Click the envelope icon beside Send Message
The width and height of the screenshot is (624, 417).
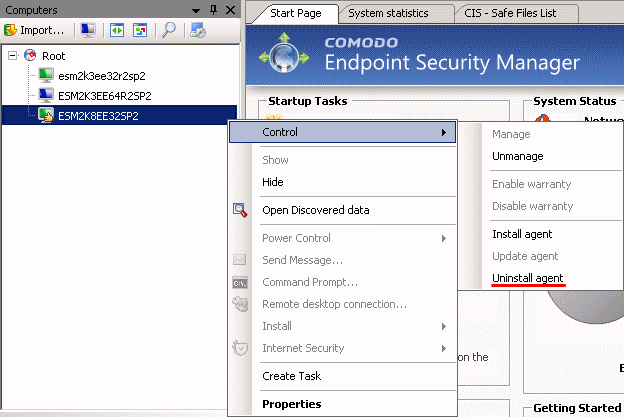(240, 259)
